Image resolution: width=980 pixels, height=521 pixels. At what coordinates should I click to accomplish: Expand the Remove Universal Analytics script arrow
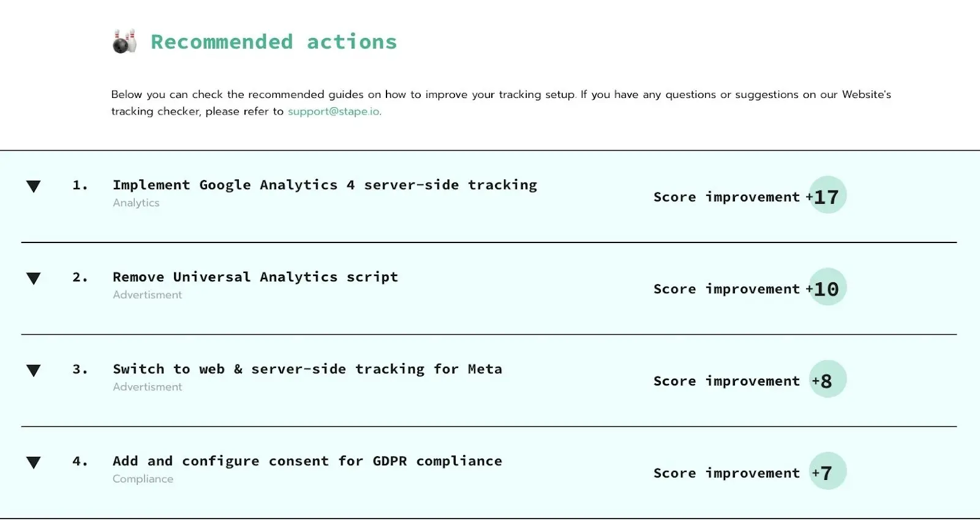[x=34, y=279]
